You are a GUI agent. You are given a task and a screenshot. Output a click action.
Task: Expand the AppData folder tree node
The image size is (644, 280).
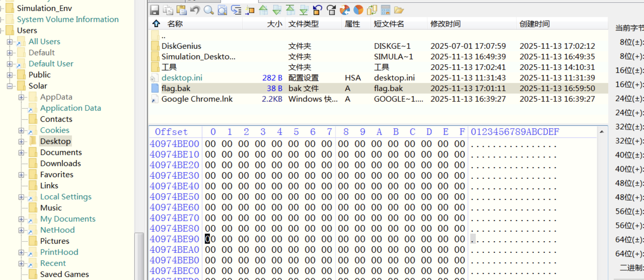(x=22, y=97)
